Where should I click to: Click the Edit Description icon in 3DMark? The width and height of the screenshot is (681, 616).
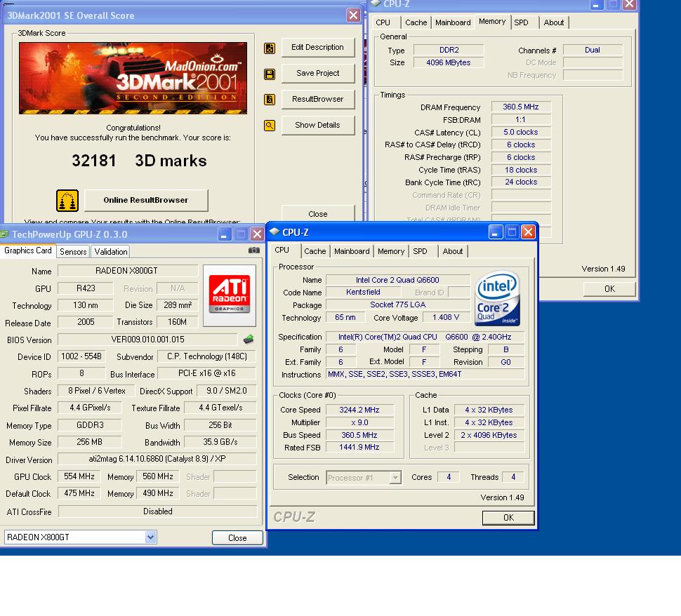coord(270,48)
